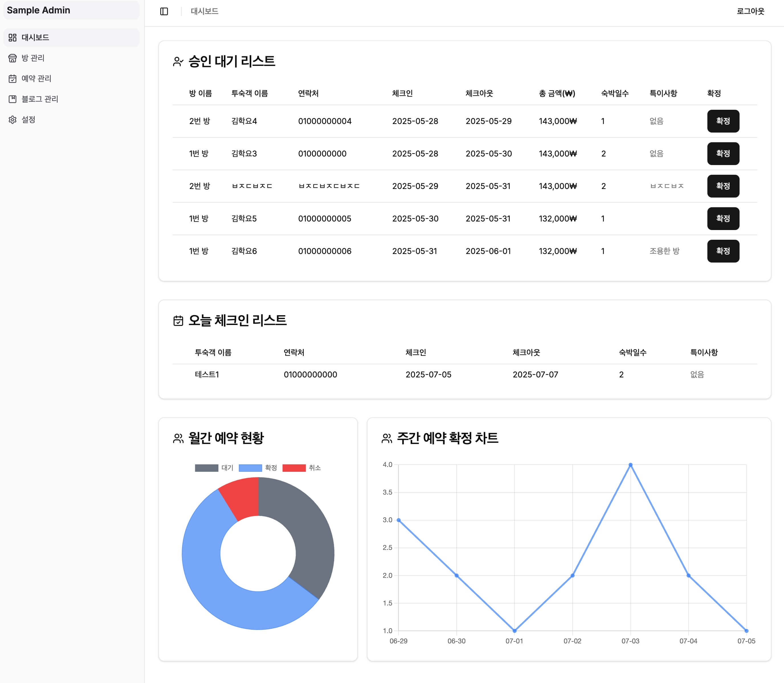Click the 설정 gear icon
Image resolution: width=784 pixels, height=683 pixels.
13,120
